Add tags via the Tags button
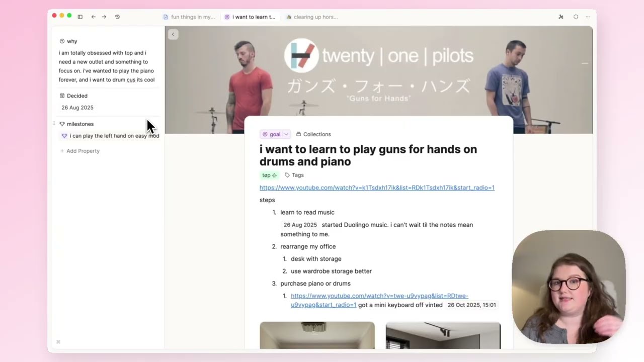 click(294, 175)
